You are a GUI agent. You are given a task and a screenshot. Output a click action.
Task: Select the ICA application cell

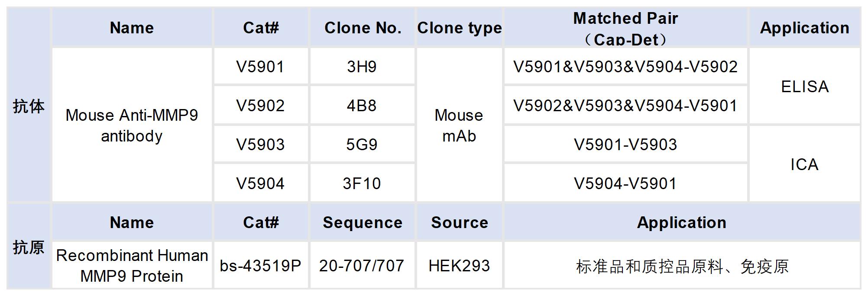click(804, 164)
